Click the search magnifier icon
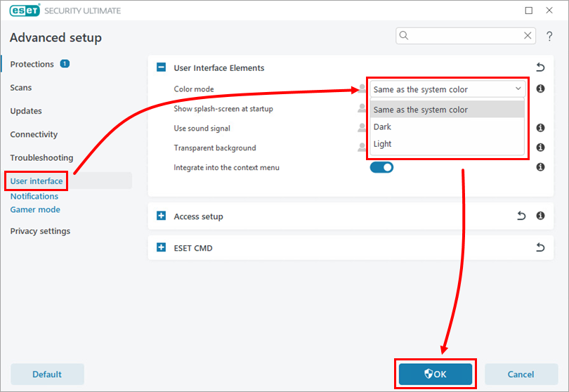The image size is (569, 392). [x=404, y=35]
